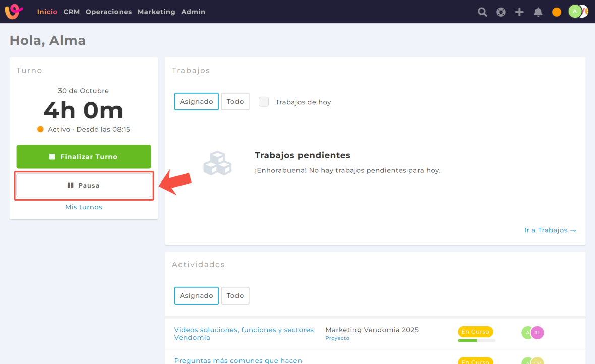Screen dimensions: 595x364
Task: Open the notifications bell
Action: point(538,12)
